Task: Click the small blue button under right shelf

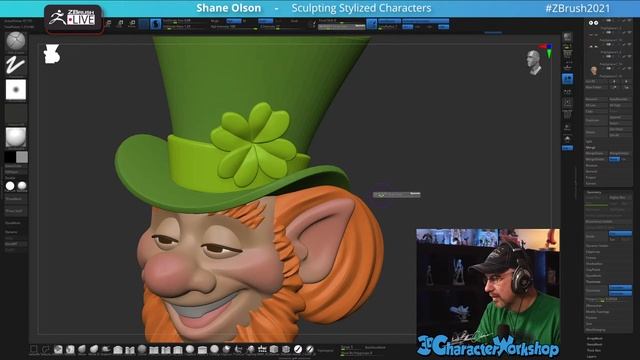Action: click(567, 148)
